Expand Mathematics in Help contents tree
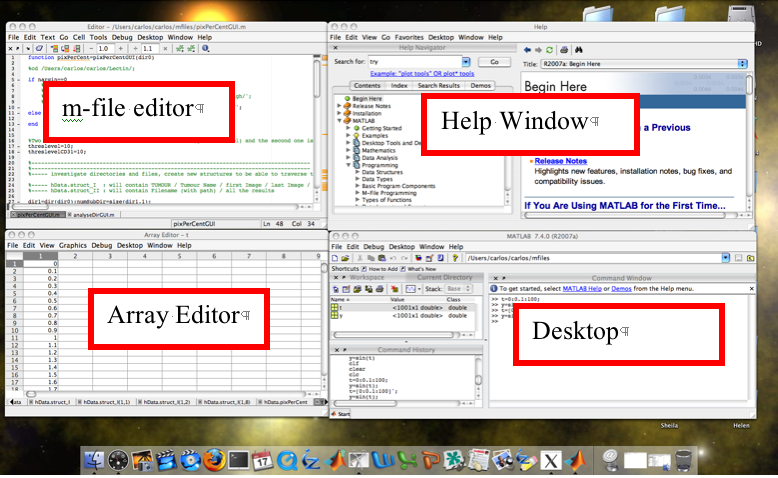Viewport: 778px width, 478px height. (348, 150)
